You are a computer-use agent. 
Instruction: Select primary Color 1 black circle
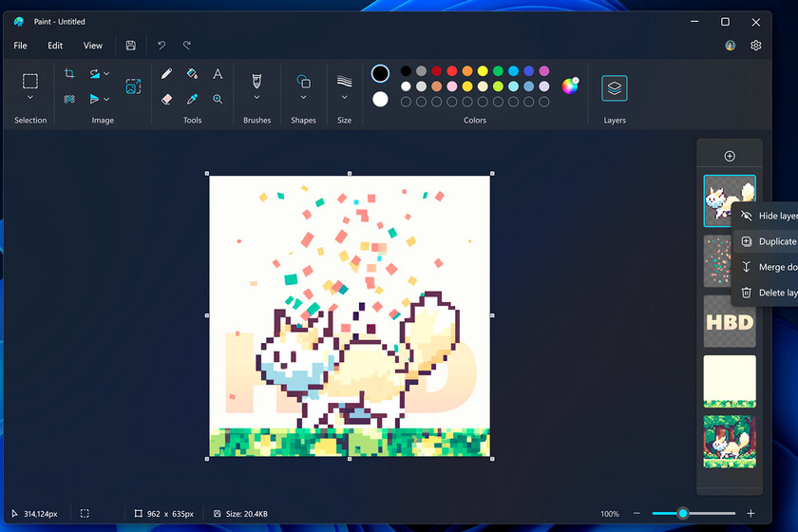(380, 74)
